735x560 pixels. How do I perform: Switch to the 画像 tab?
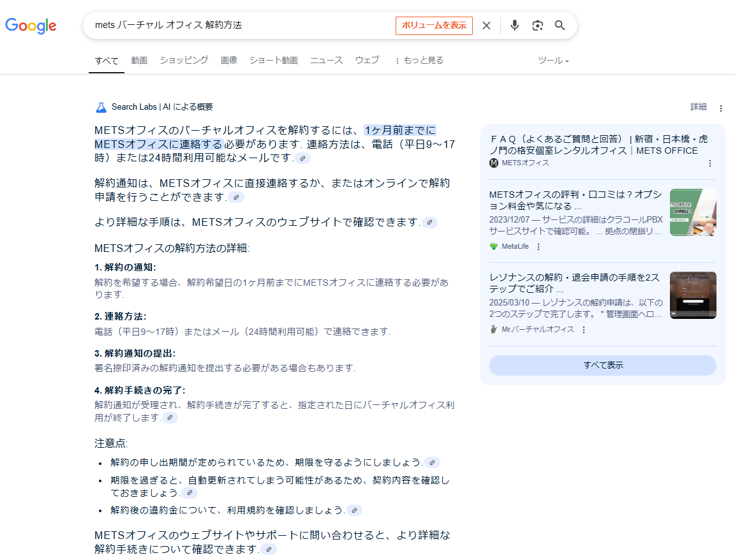(229, 61)
